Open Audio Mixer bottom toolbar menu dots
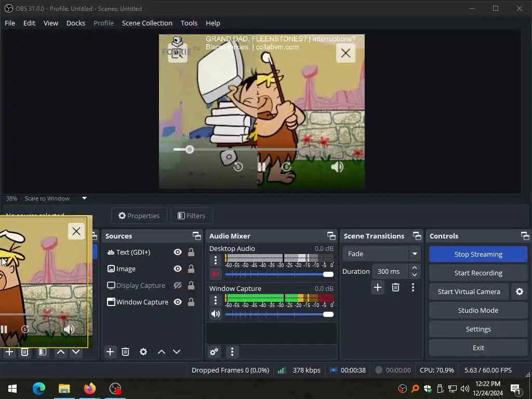This screenshot has width=532, height=399. coord(232,352)
